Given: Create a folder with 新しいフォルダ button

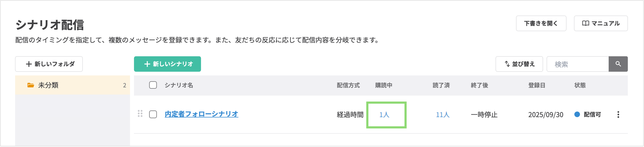Looking at the screenshot, I should click(x=49, y=64).
